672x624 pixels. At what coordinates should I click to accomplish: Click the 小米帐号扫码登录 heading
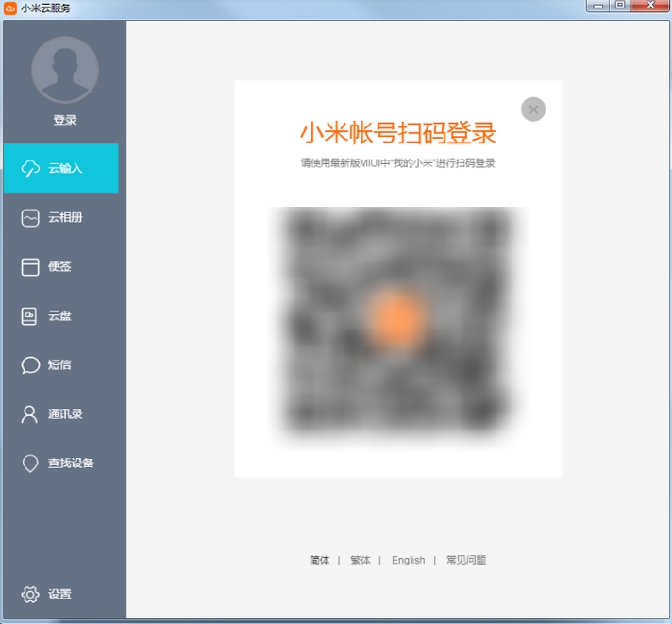[397, 133]
